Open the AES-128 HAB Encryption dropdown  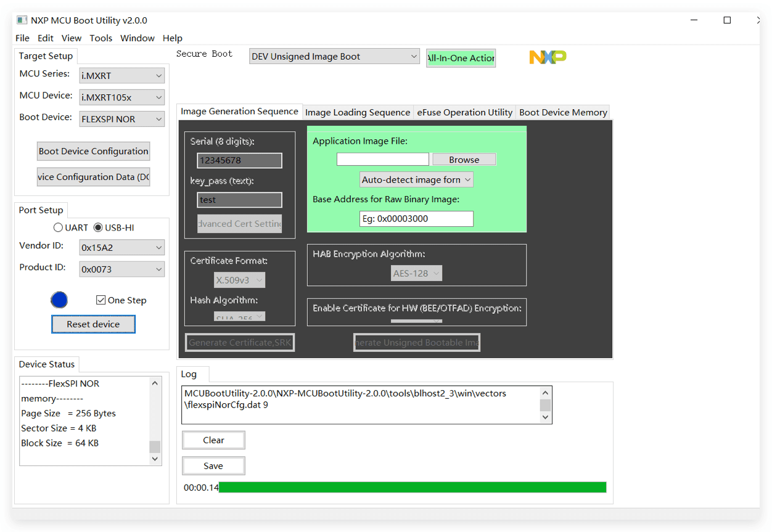[x=417, y=273]
